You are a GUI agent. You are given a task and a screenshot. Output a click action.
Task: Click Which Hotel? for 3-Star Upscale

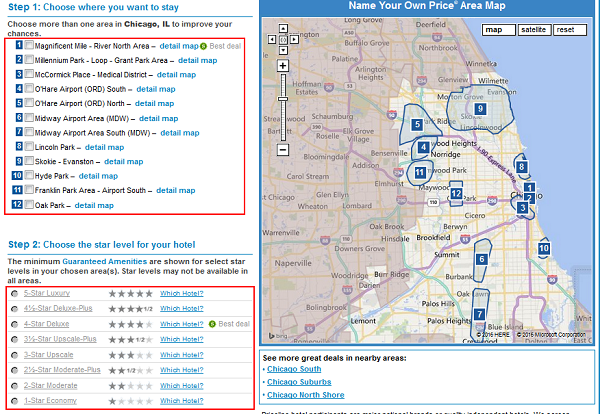tap(181, 355)
